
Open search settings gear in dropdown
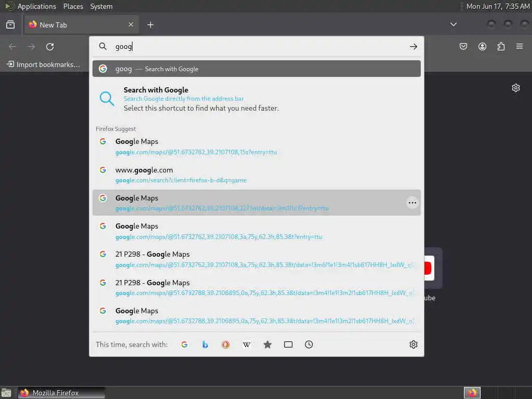(x=413, y=344)
